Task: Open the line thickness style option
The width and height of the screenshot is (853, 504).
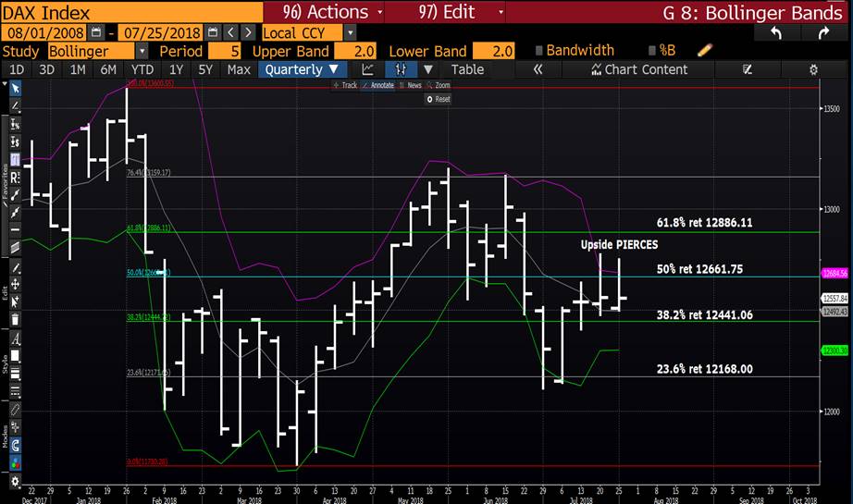Action: point(15,374)
